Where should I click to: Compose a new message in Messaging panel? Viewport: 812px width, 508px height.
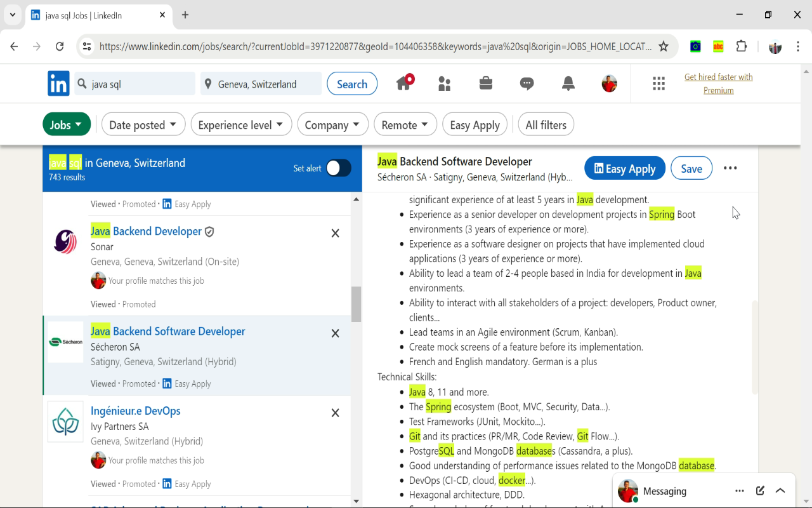point(760,490)
